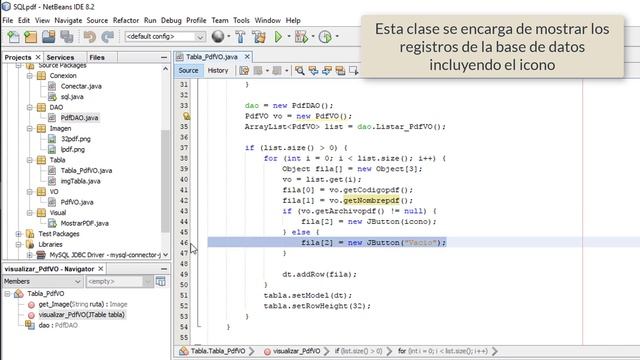This screenshot has width=640, height=360.
Task: Click the New File toolbar icon
Action: point(13,37)
